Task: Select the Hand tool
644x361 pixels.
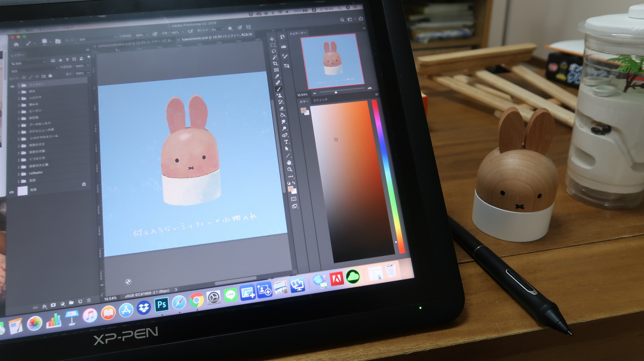Action: click(x=289, y=163)
